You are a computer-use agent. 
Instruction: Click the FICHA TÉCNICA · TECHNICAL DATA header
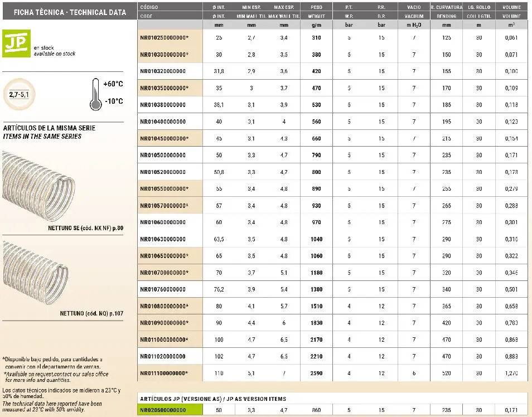[x=61, y=12]
